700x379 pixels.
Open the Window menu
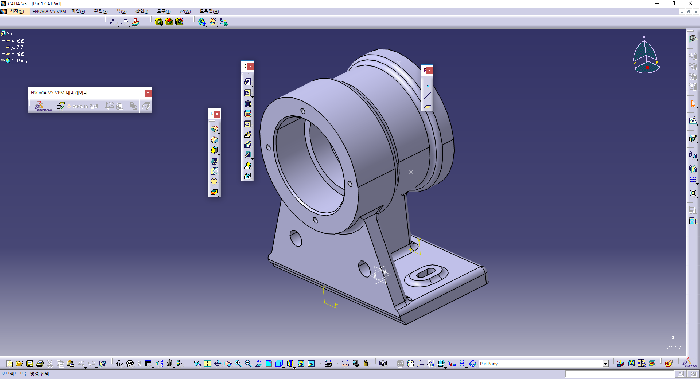point(185,11)
